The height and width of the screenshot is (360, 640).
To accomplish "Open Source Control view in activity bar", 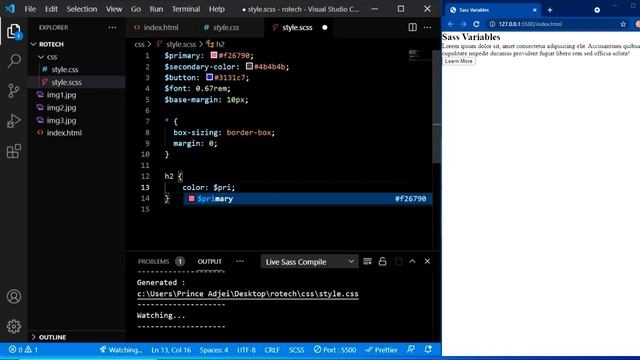I will point(13,91).
